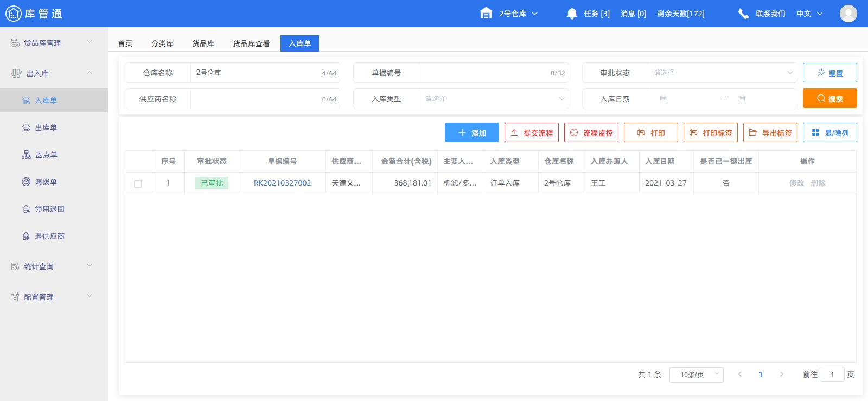The width and height of the screenshot is (868, 401).
Task: Click the 已审批 status tag
Action: pyautogui.click(x=212, y=183)
